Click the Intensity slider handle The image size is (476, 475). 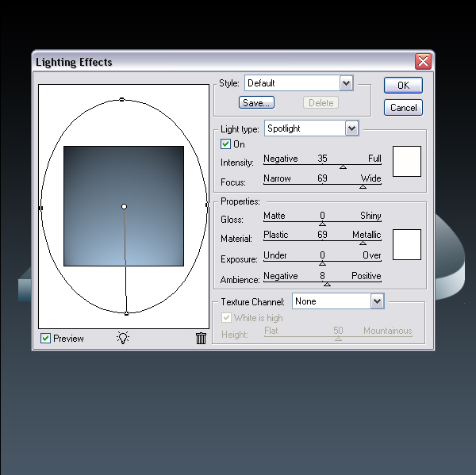coord(343,167)
